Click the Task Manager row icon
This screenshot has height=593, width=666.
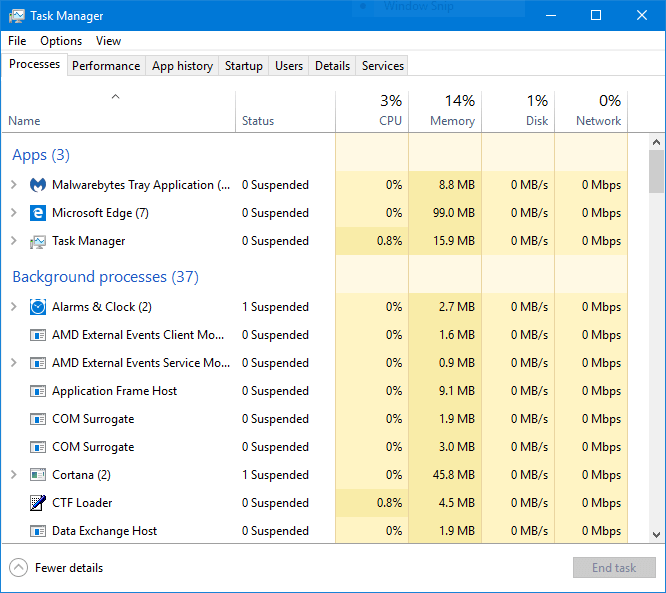[38, 241]
